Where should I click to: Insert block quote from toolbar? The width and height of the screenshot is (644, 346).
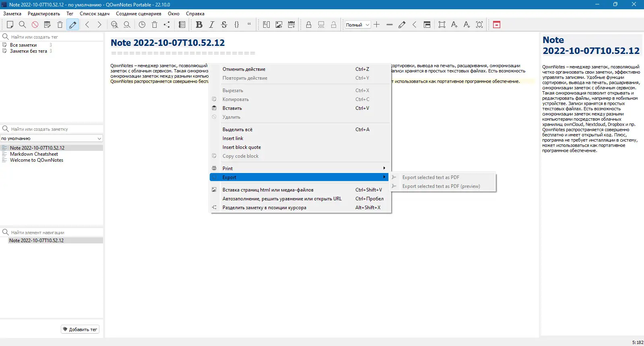coord(249,25)
